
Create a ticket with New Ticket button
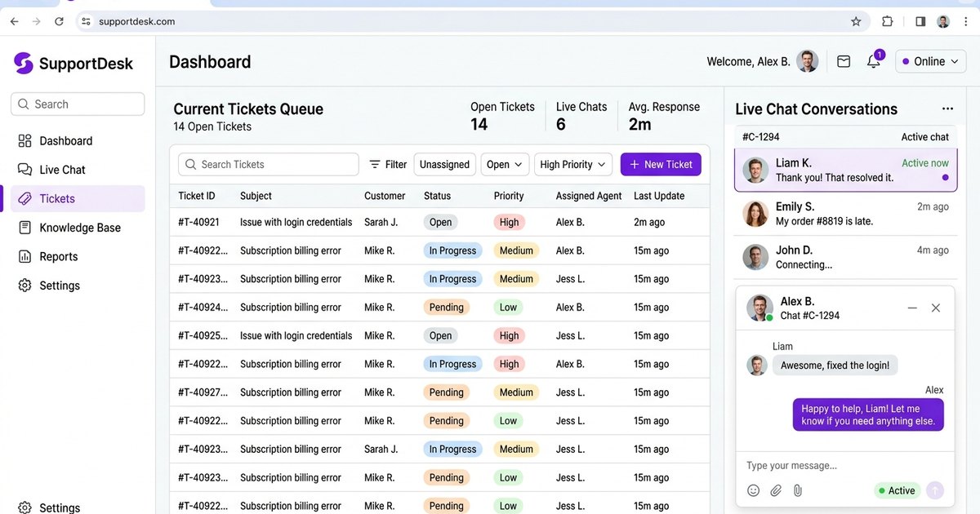coord(661,164)
